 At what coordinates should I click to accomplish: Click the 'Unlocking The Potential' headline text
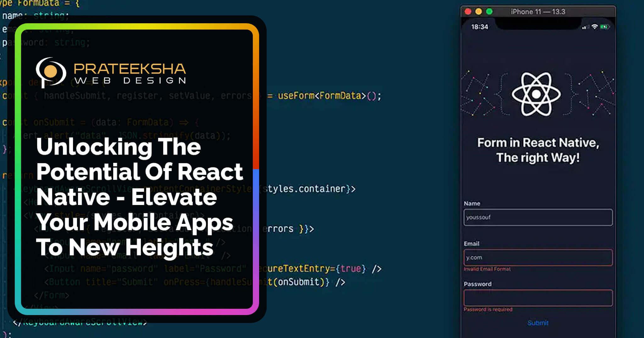140,197
